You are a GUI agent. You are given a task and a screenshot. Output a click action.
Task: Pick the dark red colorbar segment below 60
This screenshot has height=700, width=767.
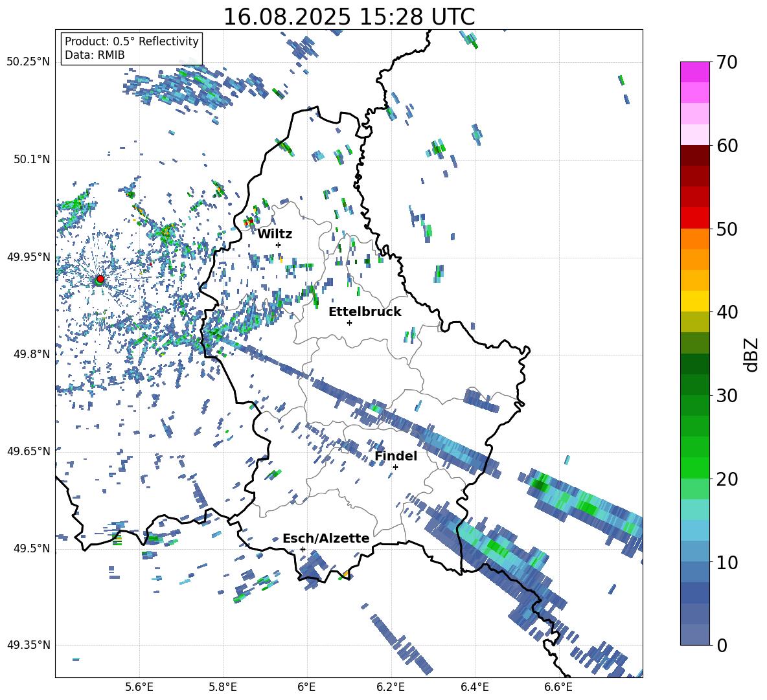[x=694, y=155]
